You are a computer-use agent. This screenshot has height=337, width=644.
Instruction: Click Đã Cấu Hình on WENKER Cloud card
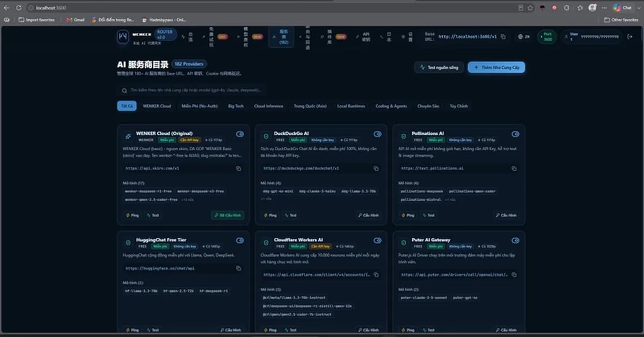click(228, 215)
